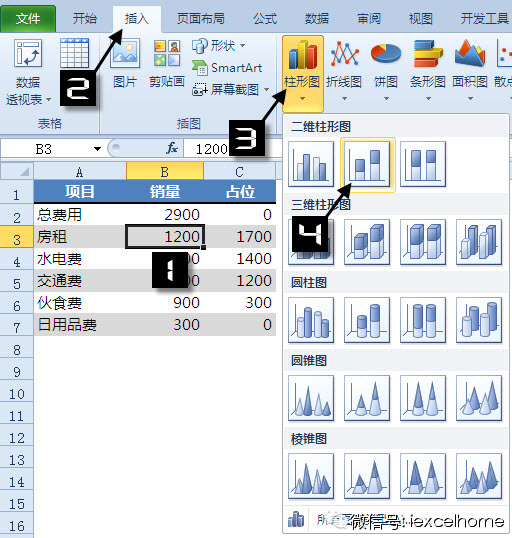This screenshot has width=512, height=538.
Task: Click the 折线图 line chart icon
Action: [x=344, y=54]
